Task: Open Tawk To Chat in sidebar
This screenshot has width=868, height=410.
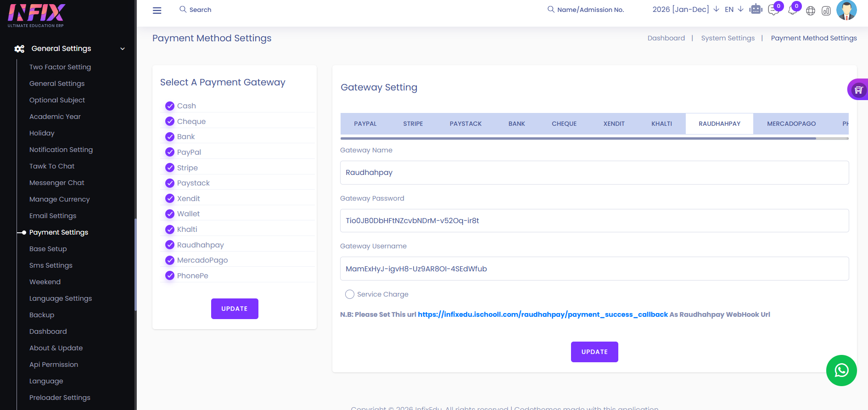Action: point(52,166)
